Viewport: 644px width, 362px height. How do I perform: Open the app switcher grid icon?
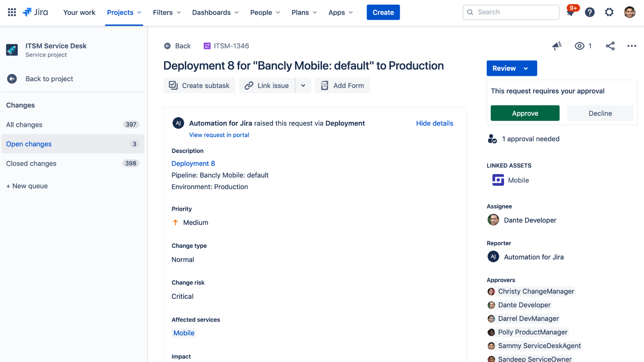[12, 12]
